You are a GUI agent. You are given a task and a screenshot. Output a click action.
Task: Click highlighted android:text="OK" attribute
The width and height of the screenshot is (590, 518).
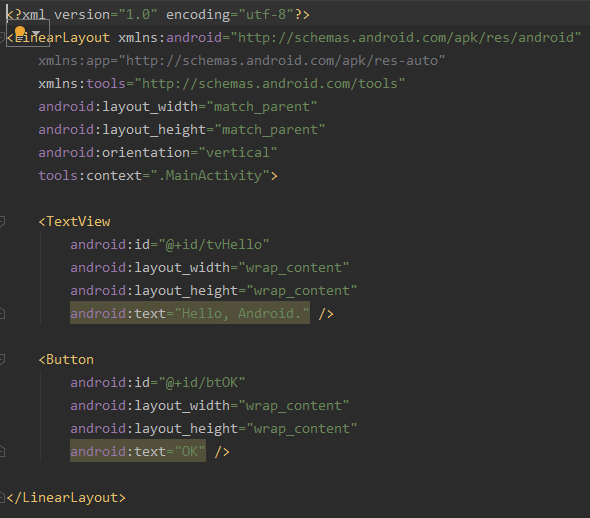138,451
